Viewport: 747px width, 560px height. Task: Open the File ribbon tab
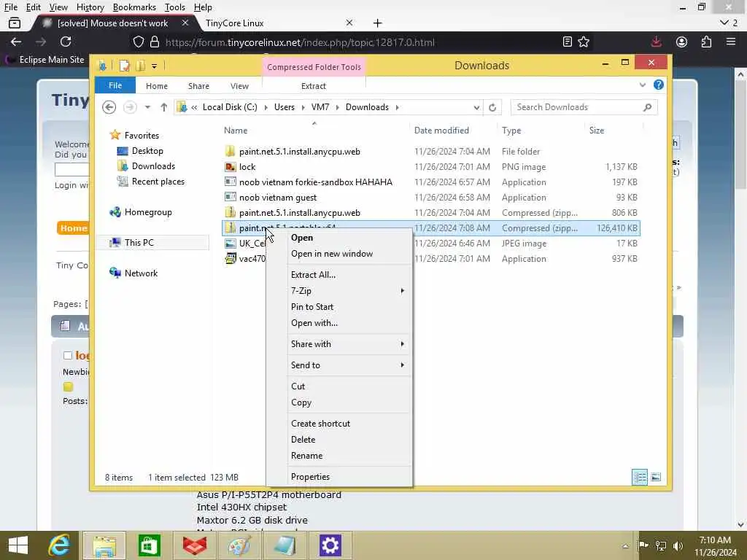tap(115, 85)
